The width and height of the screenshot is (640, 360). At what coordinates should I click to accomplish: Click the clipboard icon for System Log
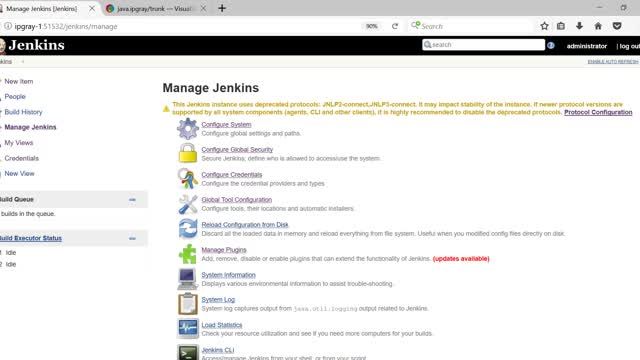pos(188,304)
